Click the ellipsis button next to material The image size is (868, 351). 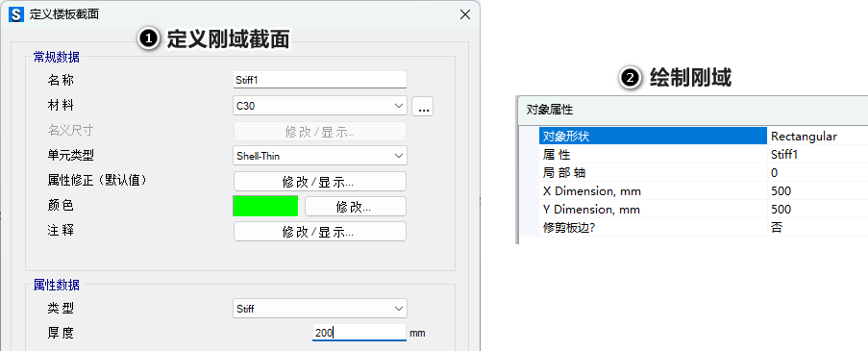click(x=424, y=107)
